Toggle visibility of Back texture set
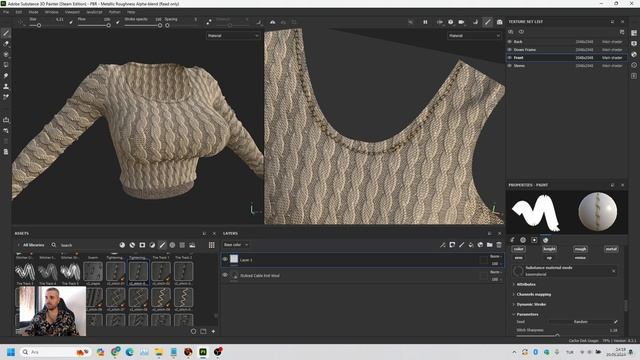This screenshot has width=640, height=360. point(510,42)
